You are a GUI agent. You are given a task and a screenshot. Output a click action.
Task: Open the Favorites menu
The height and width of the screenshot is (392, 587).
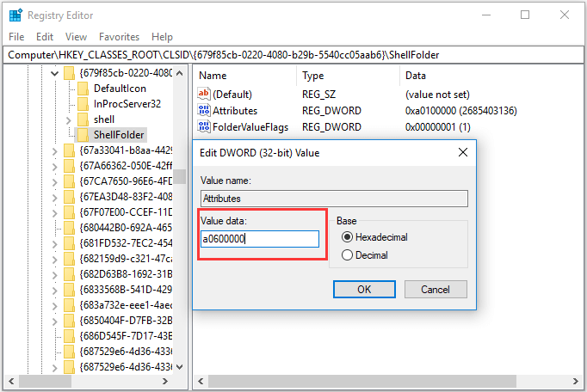point(119,37)
